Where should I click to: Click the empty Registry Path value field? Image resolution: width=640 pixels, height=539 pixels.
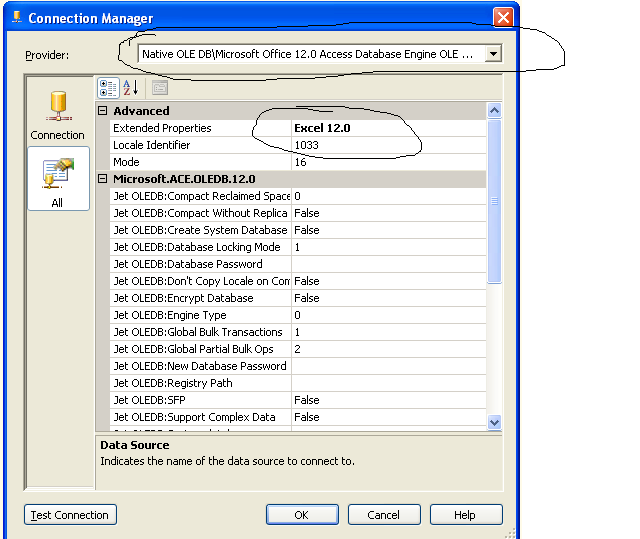click(x=389, y=383)
